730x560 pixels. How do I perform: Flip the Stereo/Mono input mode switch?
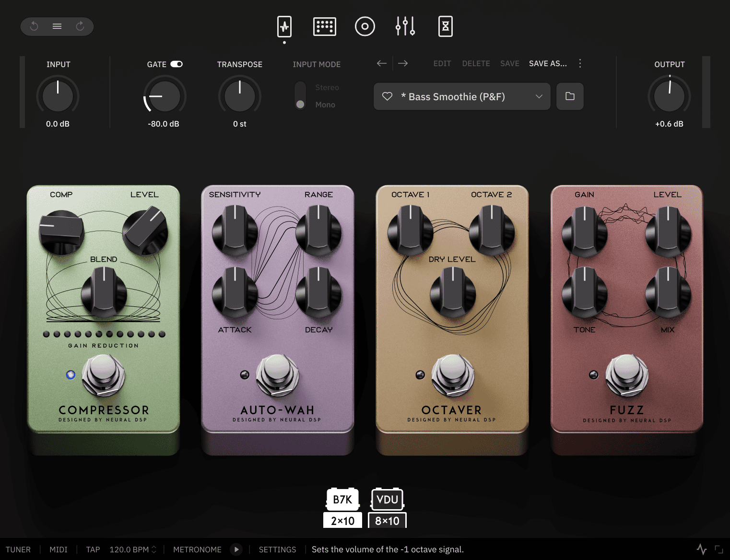point(300,95)
